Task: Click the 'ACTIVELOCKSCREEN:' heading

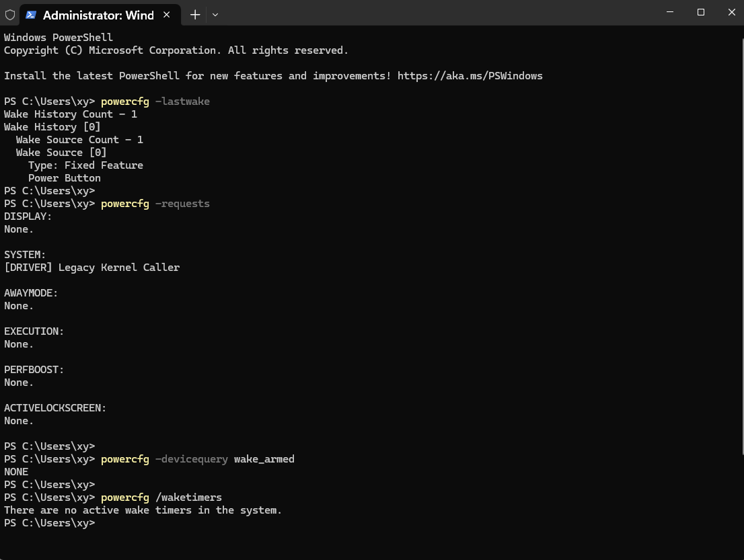Action: (x=55, y=408)
